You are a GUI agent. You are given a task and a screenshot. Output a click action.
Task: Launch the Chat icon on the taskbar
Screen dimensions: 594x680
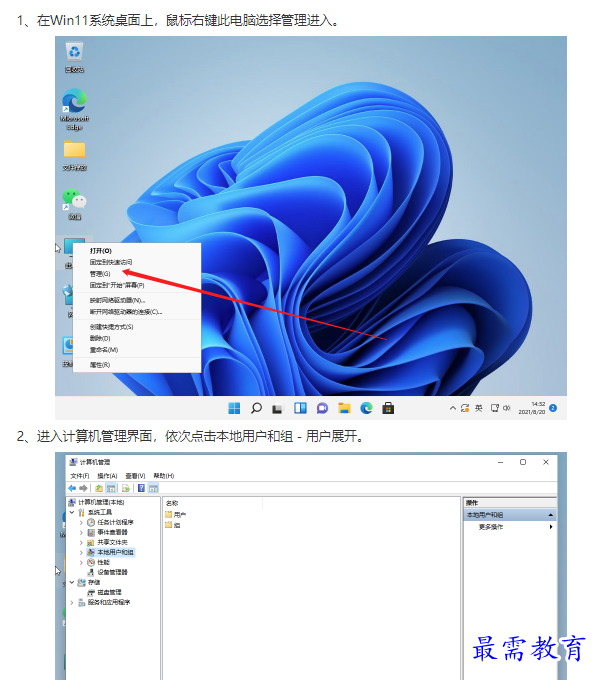(x=322, y=408)
